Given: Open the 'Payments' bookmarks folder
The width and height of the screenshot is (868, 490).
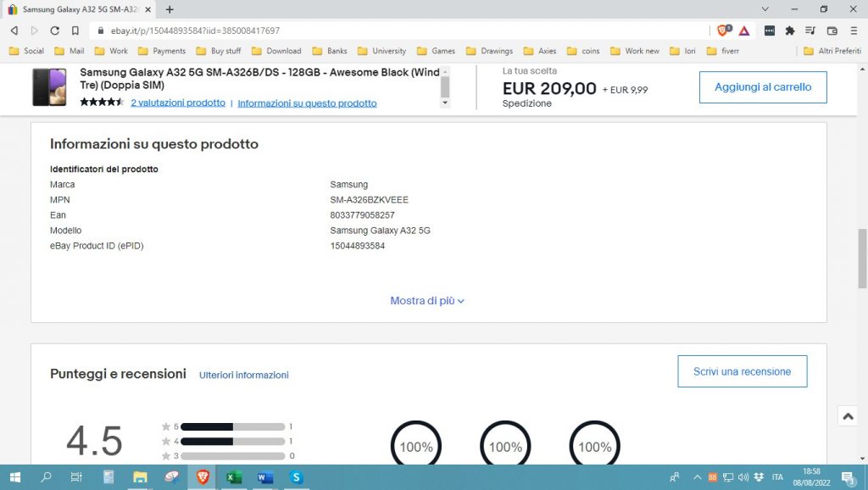Looking at the screenshot, I should (x=162, y=51).
